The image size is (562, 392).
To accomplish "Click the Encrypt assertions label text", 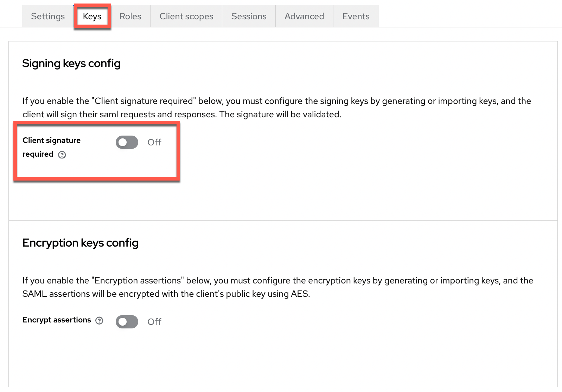I will coord(57,320).
